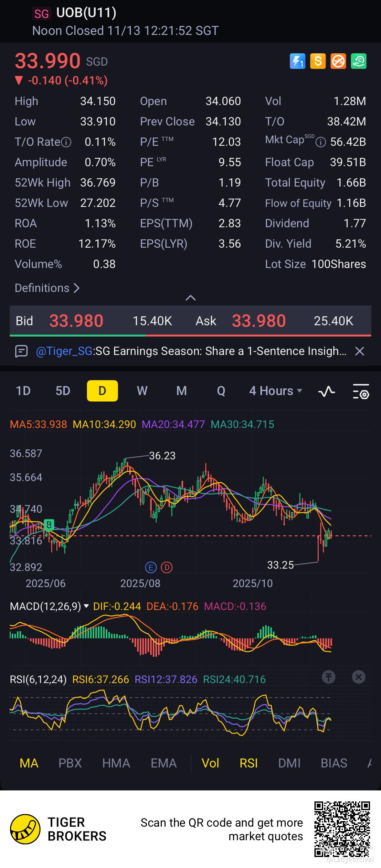The image size is (381, 868).
Task: Toggle the EMA indicator
Action: pos(164,763)
